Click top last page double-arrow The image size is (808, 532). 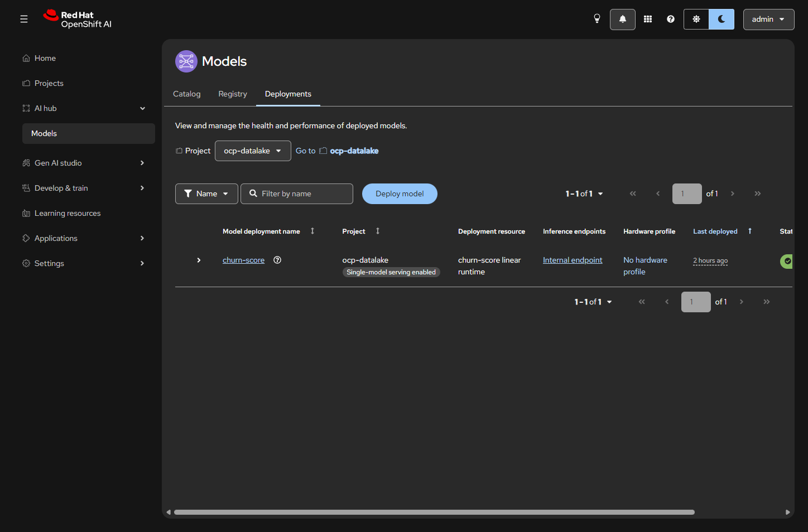[758, 194]
